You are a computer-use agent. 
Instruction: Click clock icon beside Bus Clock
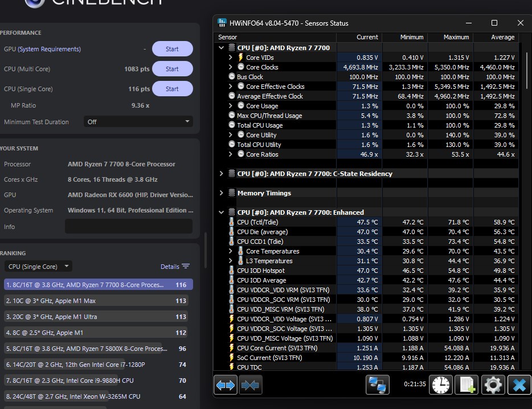pyautogui.click(x=232, y=76)
